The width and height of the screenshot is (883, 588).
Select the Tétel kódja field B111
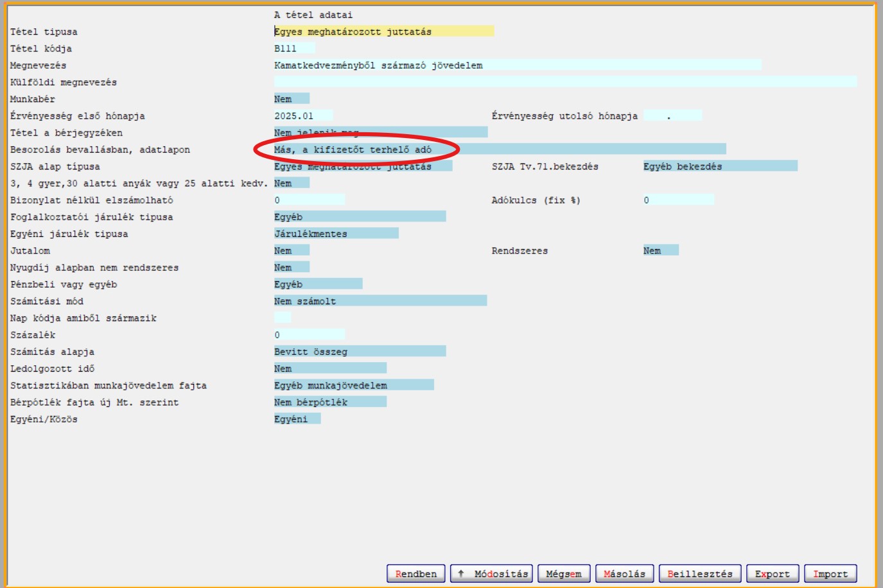click(293, 48)
